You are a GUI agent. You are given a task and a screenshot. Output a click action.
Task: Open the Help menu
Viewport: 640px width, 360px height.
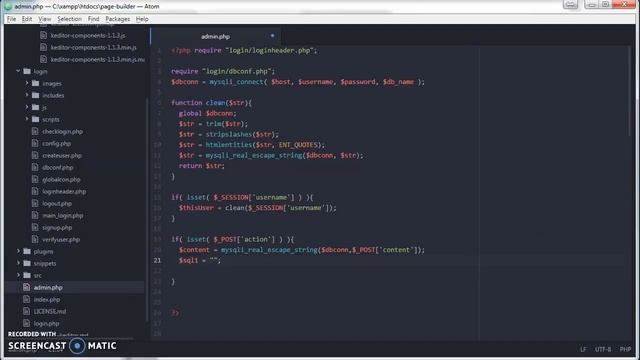pos(142,19)
